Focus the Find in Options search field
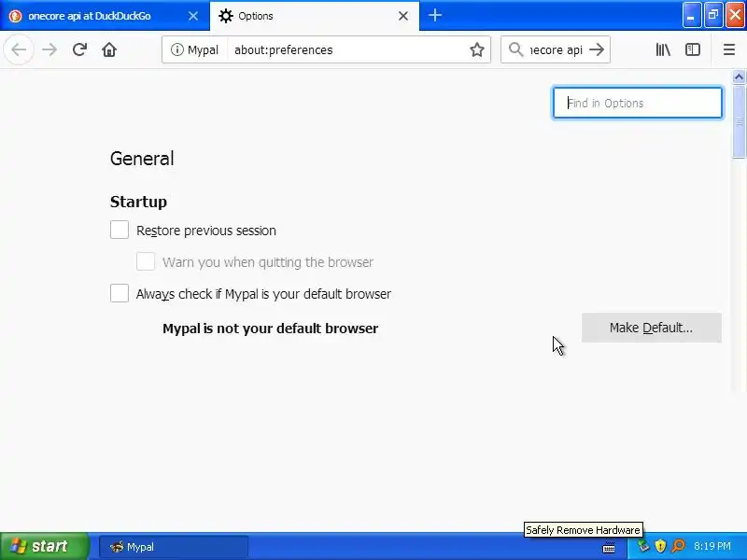 click(638, 103)
